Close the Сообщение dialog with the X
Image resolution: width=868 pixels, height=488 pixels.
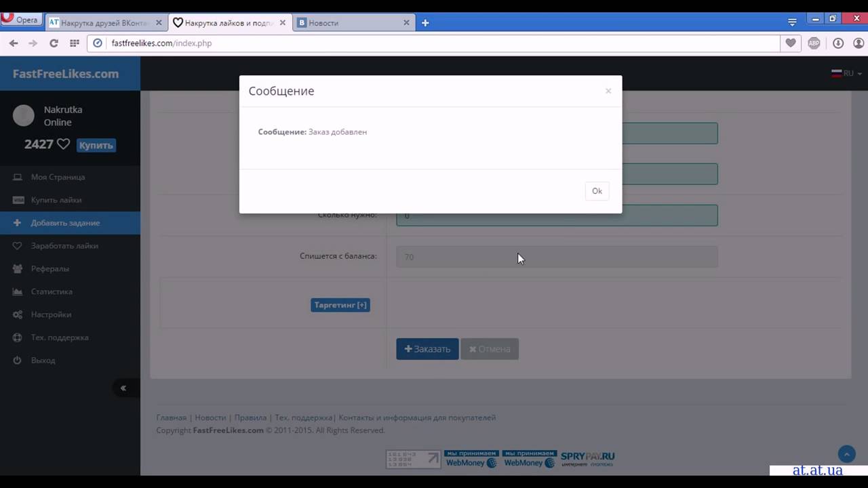coord(608,91)
